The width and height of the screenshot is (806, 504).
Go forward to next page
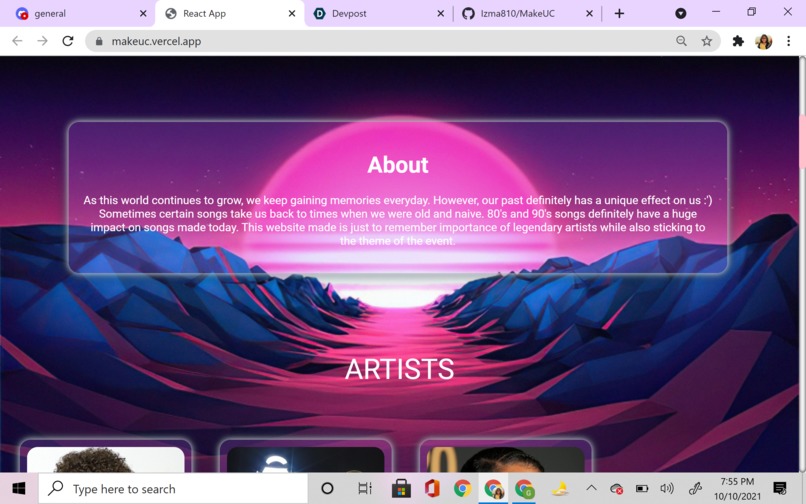(42, 41)
